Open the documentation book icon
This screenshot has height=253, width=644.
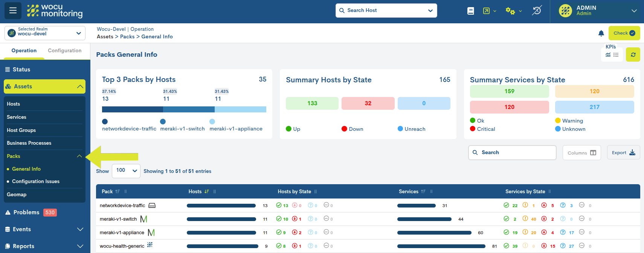pyautogui.click(x=470, y=11)
